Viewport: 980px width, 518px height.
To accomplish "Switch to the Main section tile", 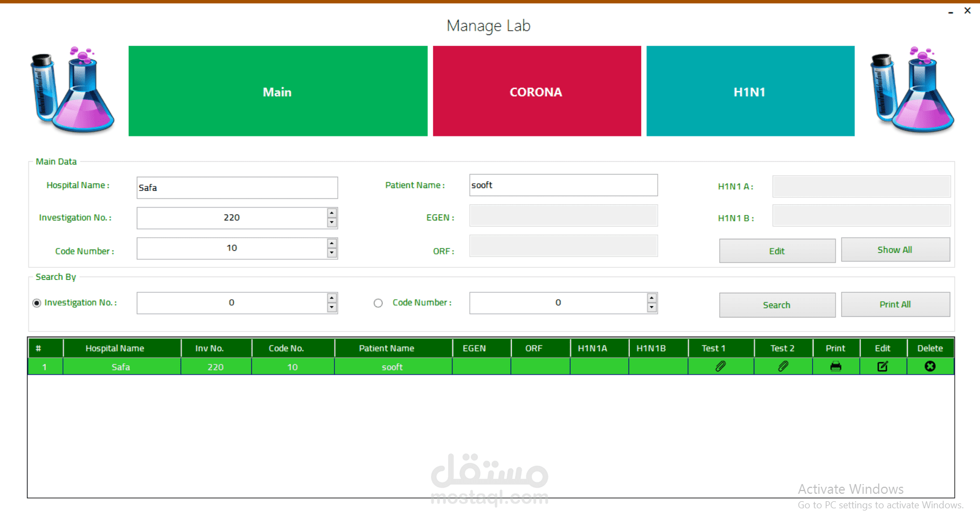I will (x=278, y=91).
